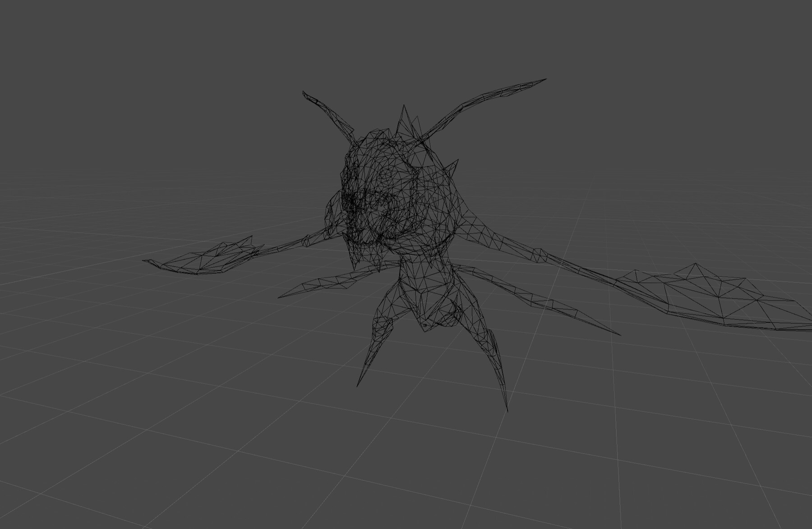Select the wireframe insect model's head
812x529 pixels.
click(x=392, y=190)
